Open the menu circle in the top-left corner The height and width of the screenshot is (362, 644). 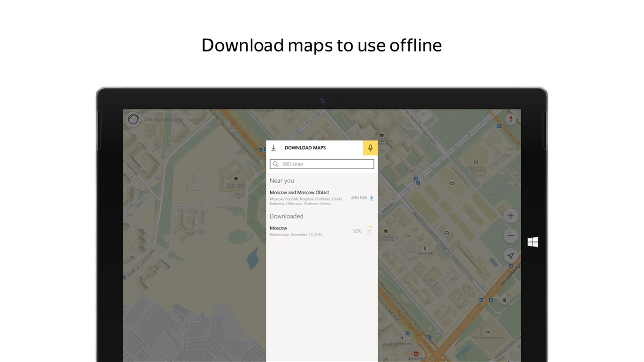click(133, 119)
